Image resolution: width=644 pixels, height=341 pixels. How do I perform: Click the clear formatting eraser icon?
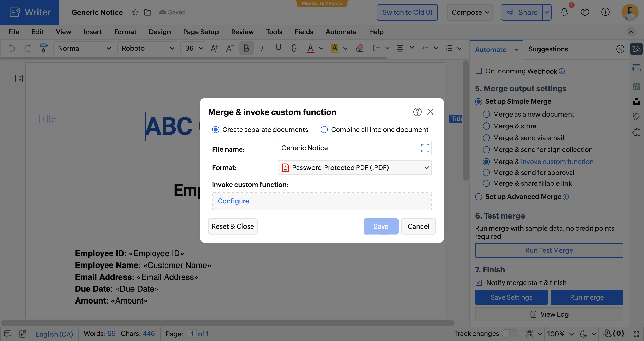359,48
